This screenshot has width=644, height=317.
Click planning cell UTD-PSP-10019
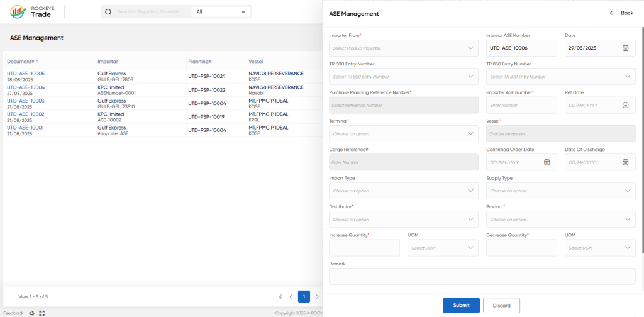pos(206,117)
